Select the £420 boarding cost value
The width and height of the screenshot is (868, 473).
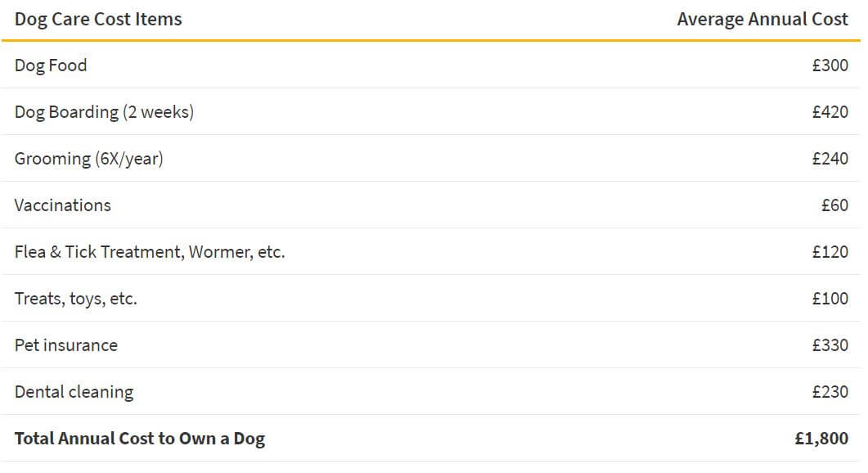point(830,112)
